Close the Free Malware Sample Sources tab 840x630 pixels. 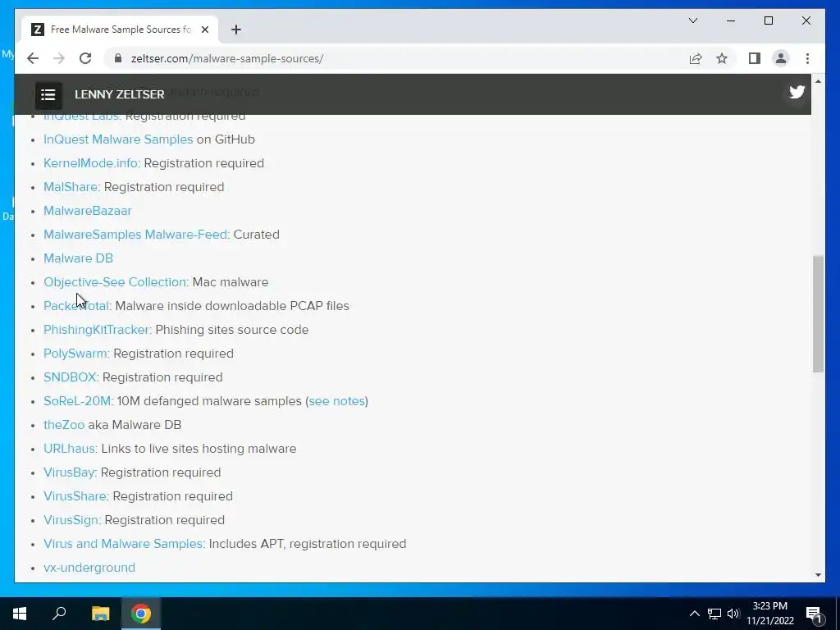(204, 30)
